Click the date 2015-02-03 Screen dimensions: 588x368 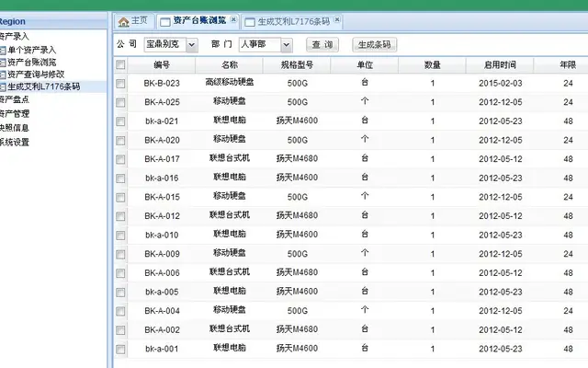500,84
